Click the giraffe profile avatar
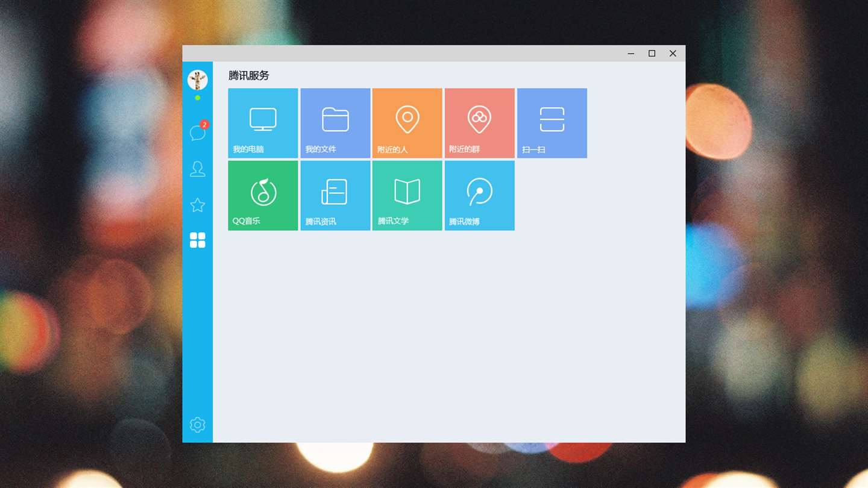The image size is (868, 488). point(198,80)
